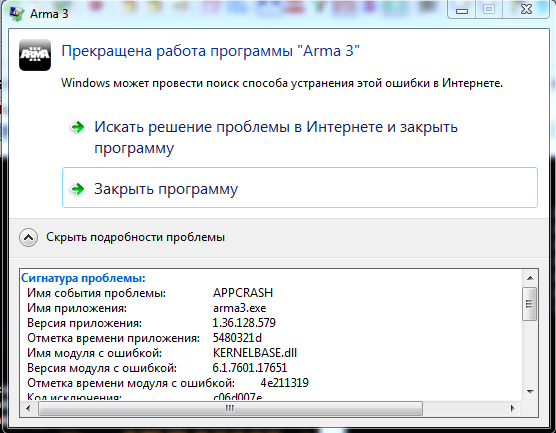Click the horizontal scroll-left arrow
This screenshot has height=433, width=556.
[x=28, y=409]
